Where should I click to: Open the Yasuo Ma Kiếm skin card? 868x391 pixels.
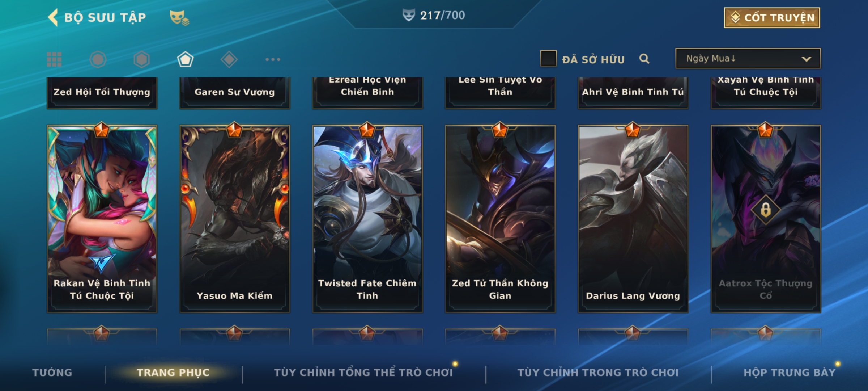235,219
